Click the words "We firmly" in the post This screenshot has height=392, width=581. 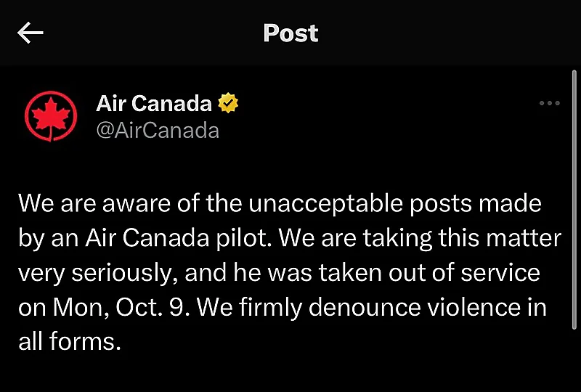tap(249, 308)
